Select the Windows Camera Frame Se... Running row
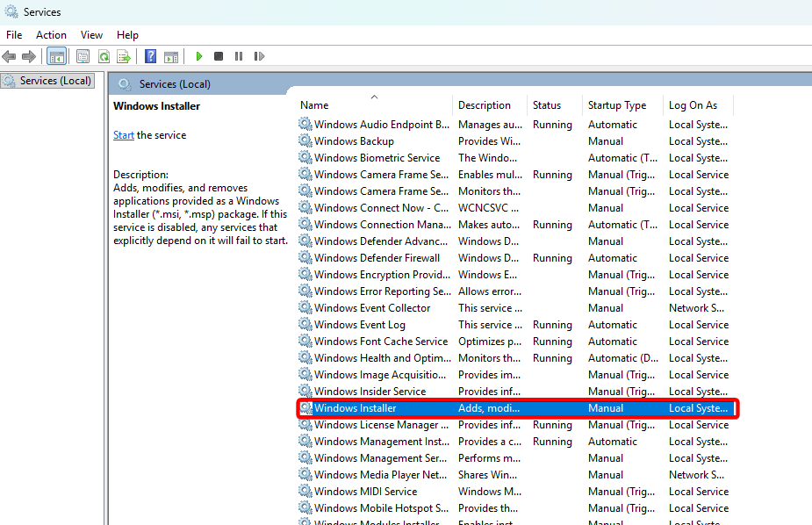Screen dimensions: 812x525 pos(516,175)
